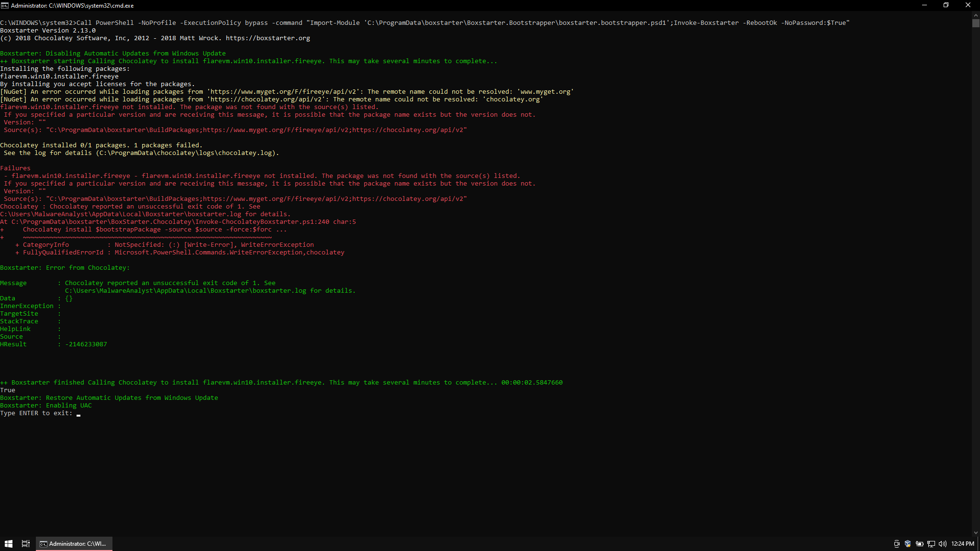Expand hidden icons in the system tray
The image size is (980, 551).
pyautogui.click(x=885, y=544)
